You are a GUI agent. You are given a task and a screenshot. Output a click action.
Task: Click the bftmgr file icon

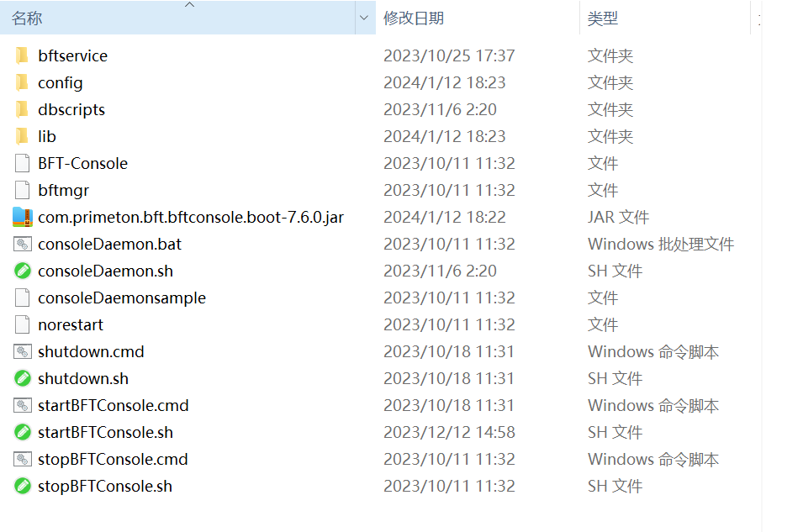pos(22,190)
